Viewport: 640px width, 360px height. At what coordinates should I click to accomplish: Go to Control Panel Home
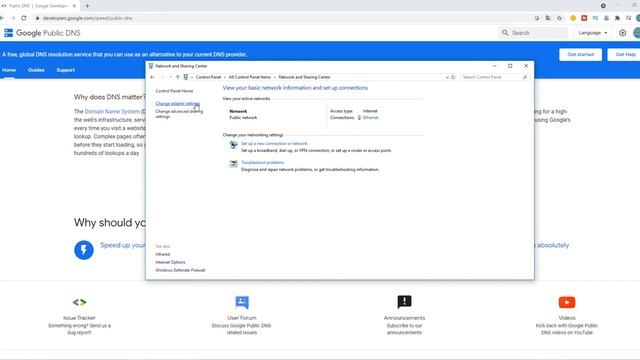point(174,91)
